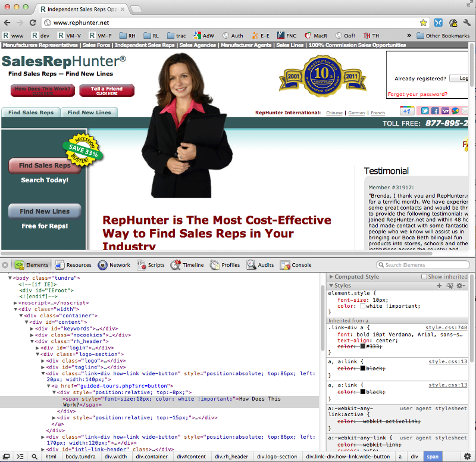The height and width of the screenshot is (462, 476).
Task: Open the Find New Lines page tab
Action: 89,113
